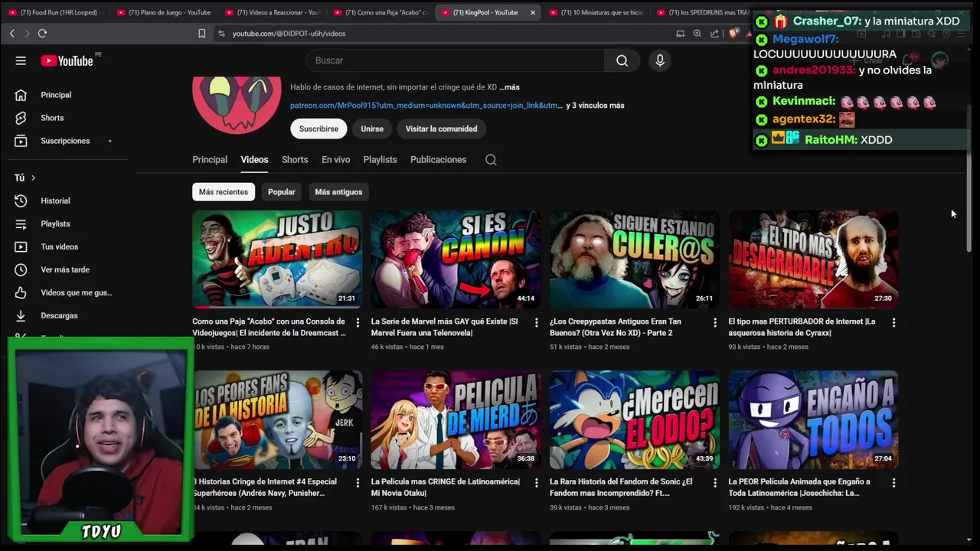
Task: Open options for Historias Cringe #4 video
Action: pos(358,483)
